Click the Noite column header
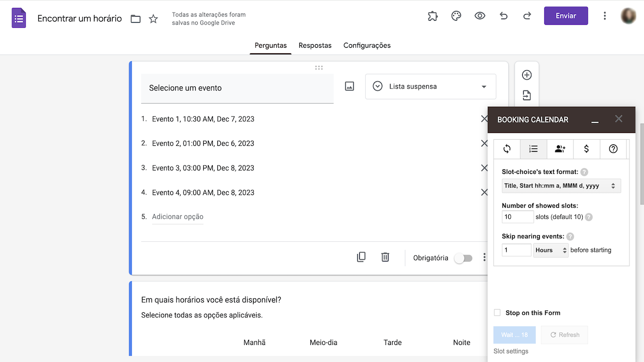Screen dimensions: 644x362 point(461,342)
